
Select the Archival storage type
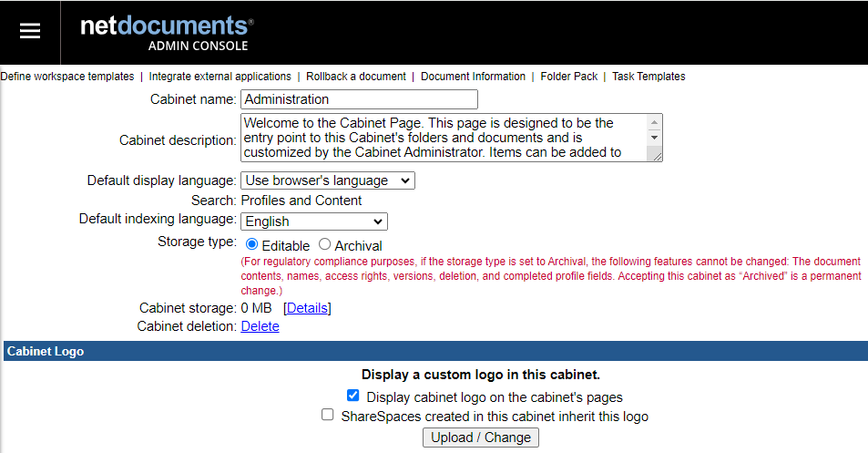click(x=325, y=244)
